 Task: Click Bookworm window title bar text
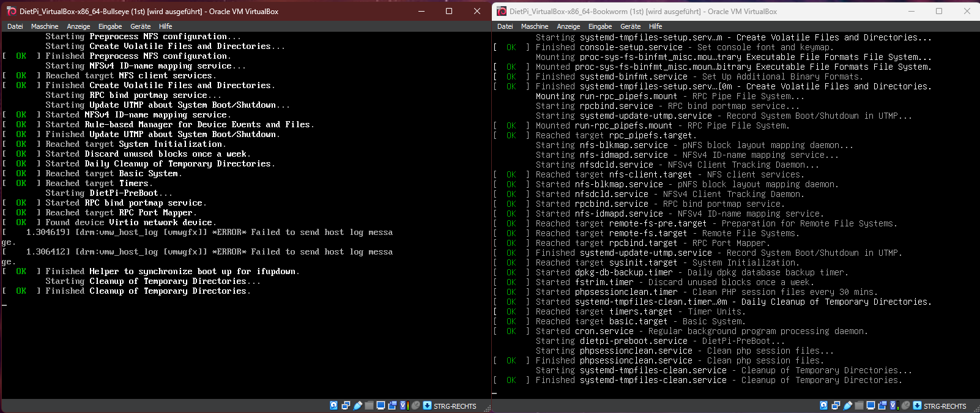pyautogui.click(x=643, y=11)
